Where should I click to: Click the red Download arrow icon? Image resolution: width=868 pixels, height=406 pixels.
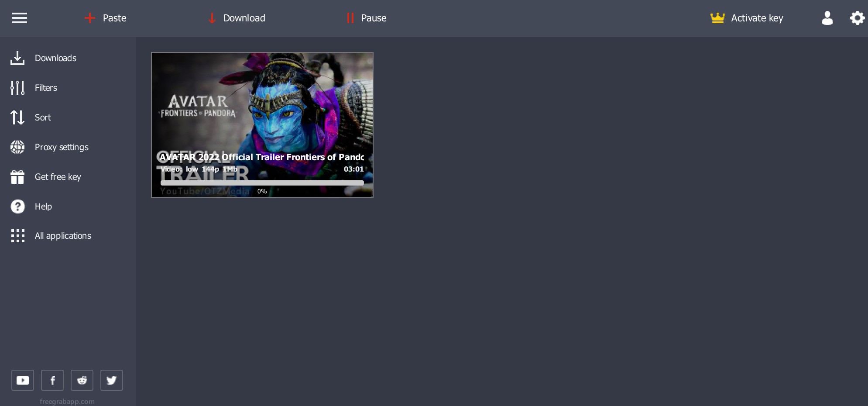[x=212, y=18]
